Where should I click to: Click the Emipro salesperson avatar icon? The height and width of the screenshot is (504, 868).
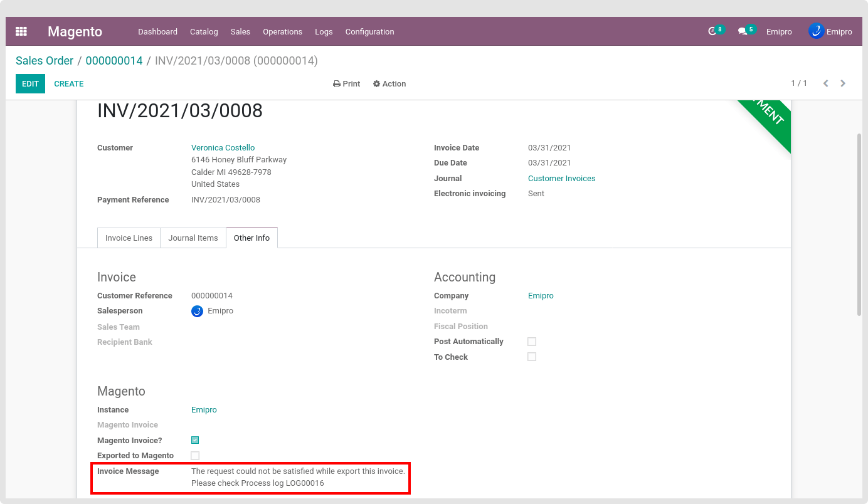[197, 311]
